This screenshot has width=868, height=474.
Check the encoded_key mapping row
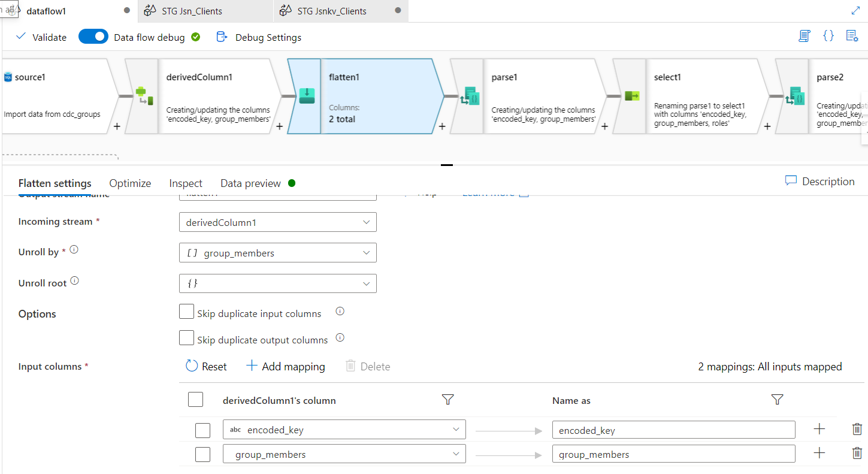(x=202, y=430)
